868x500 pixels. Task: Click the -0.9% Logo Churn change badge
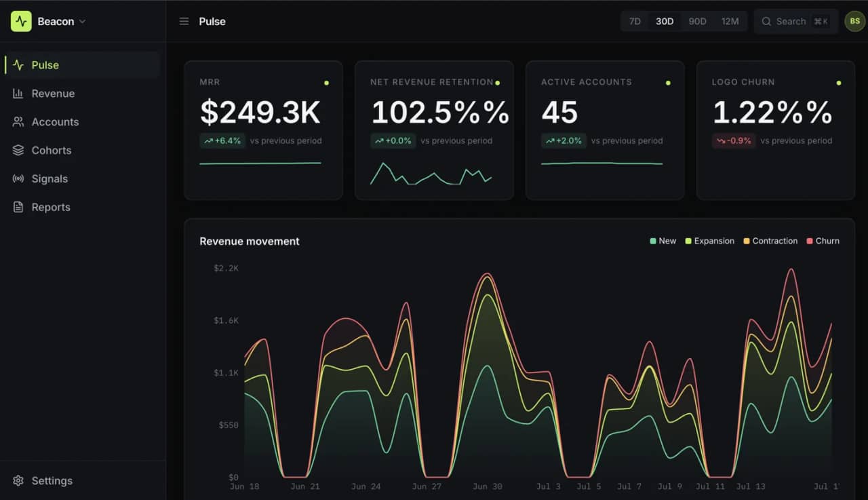coord(733,141)
